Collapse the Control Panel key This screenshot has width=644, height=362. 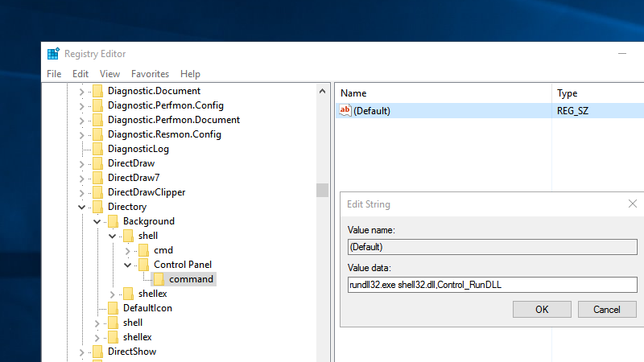coord(128,265)
